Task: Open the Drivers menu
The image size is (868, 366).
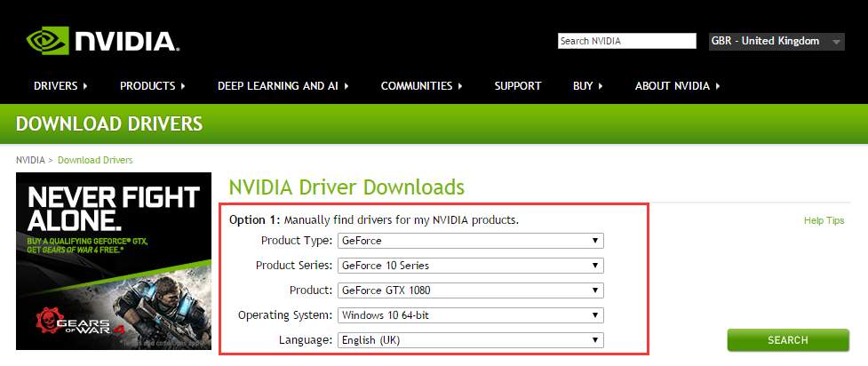Action: (x=60, y=86)
